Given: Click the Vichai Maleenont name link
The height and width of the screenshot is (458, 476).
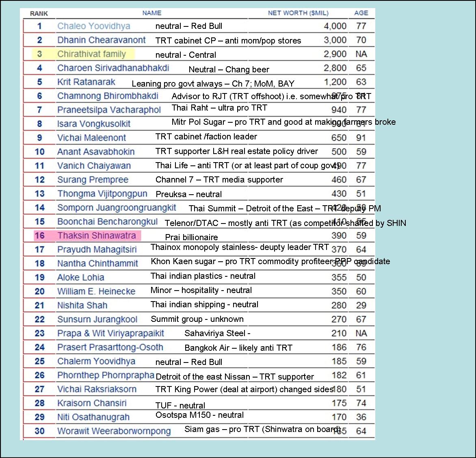Looking at the screenshot, I should click(91, 138).
